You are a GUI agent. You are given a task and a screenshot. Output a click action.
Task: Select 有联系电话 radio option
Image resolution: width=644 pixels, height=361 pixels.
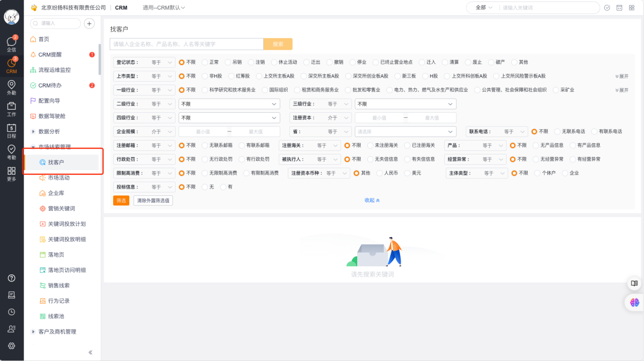(594, 131)
